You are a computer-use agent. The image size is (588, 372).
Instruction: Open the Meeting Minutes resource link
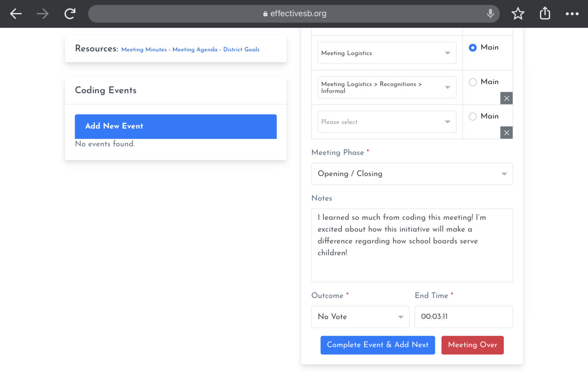pos(144,49)
